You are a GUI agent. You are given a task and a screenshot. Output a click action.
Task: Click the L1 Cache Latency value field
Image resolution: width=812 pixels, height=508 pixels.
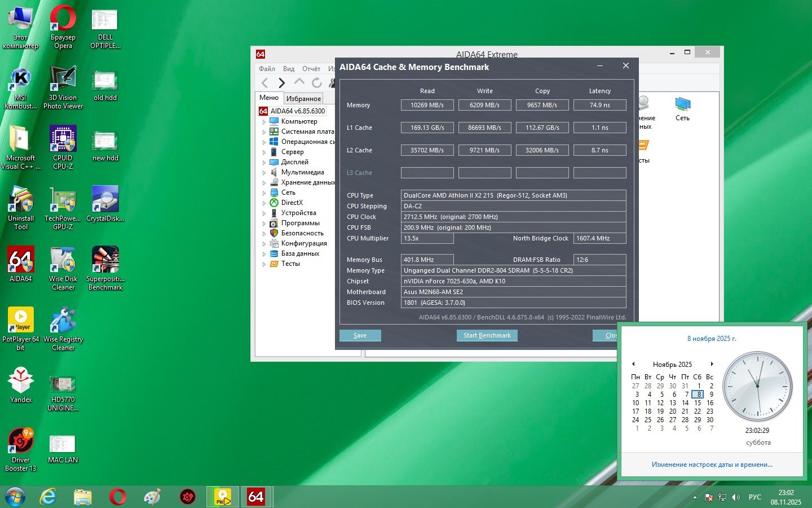[600, 128]
